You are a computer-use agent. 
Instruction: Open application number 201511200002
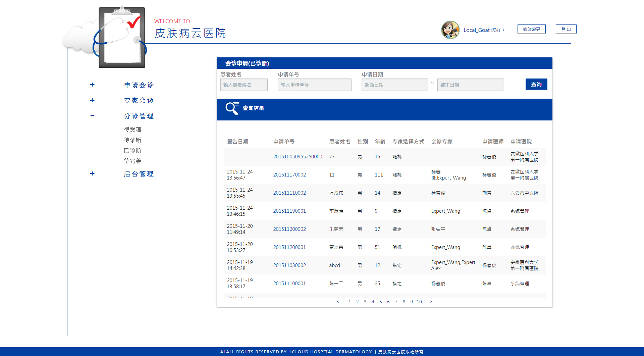pos(289,229)
